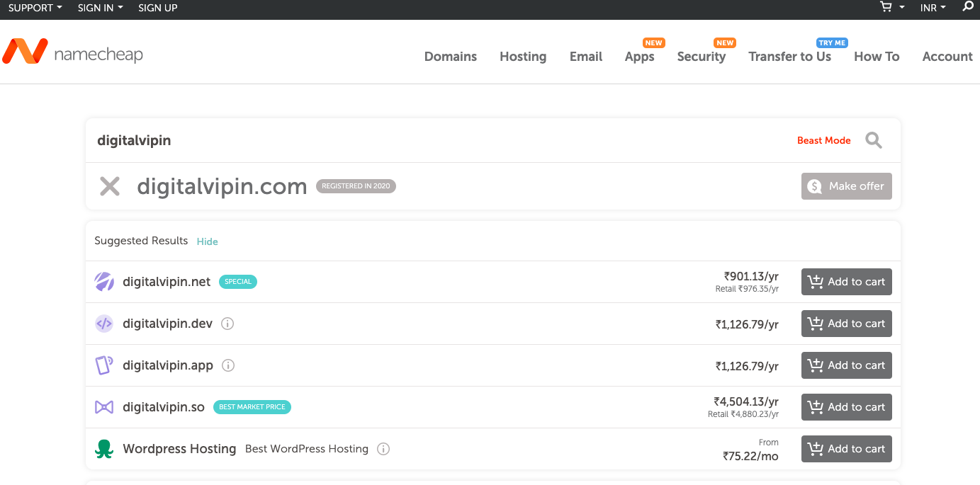This screenshot has height=485, width=980.
Task: Click the ₹901.13/yr price
Action: 751,276
